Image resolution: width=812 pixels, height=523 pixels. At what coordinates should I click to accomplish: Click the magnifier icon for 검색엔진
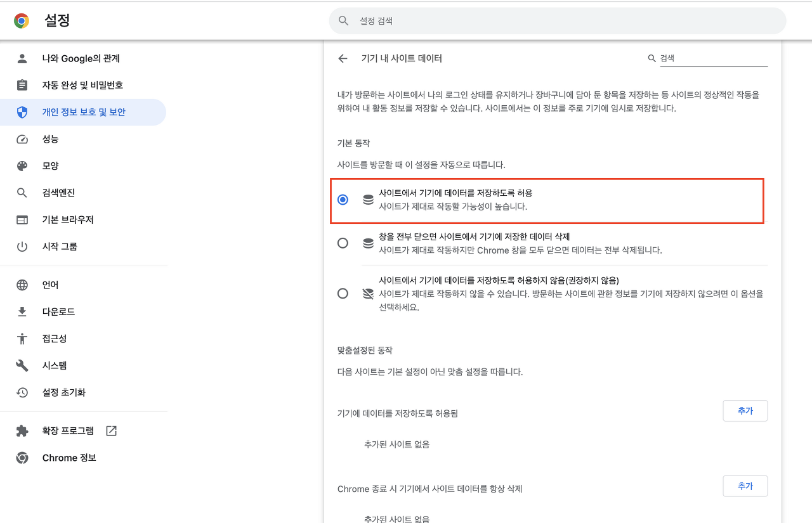(x=22, y=193)
